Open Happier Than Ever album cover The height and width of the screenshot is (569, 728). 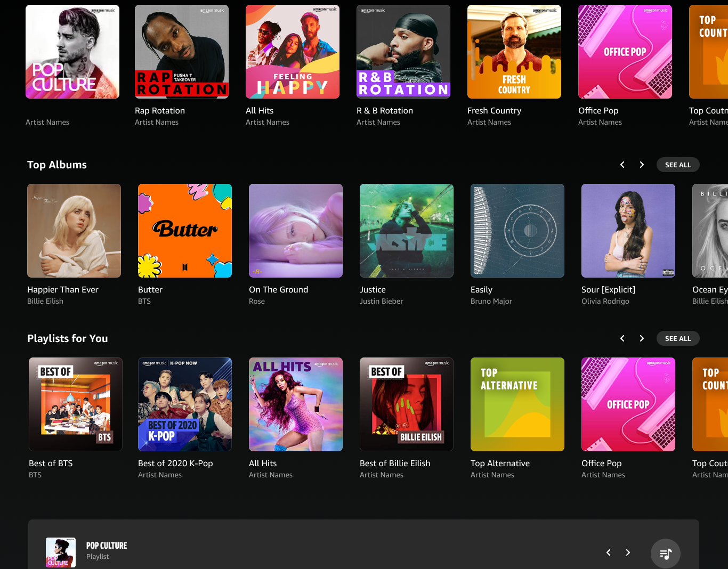(74, 231)
